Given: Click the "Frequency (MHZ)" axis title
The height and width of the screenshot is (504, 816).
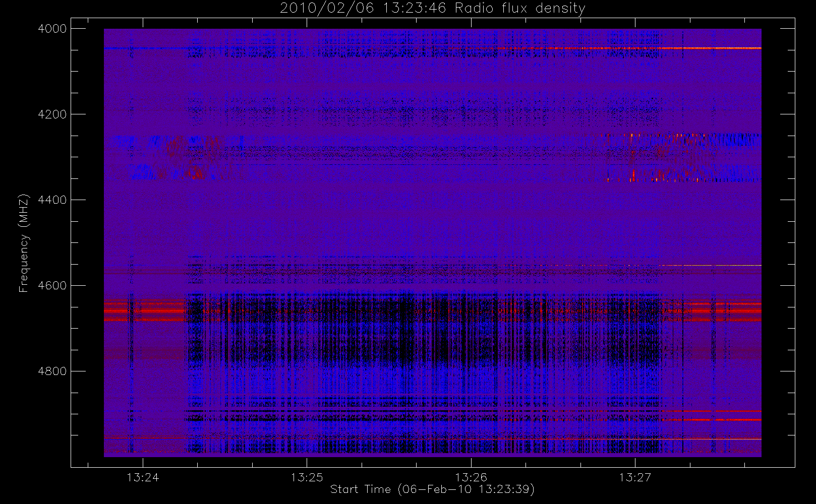Looking at the screenshot, I should 24,243.
